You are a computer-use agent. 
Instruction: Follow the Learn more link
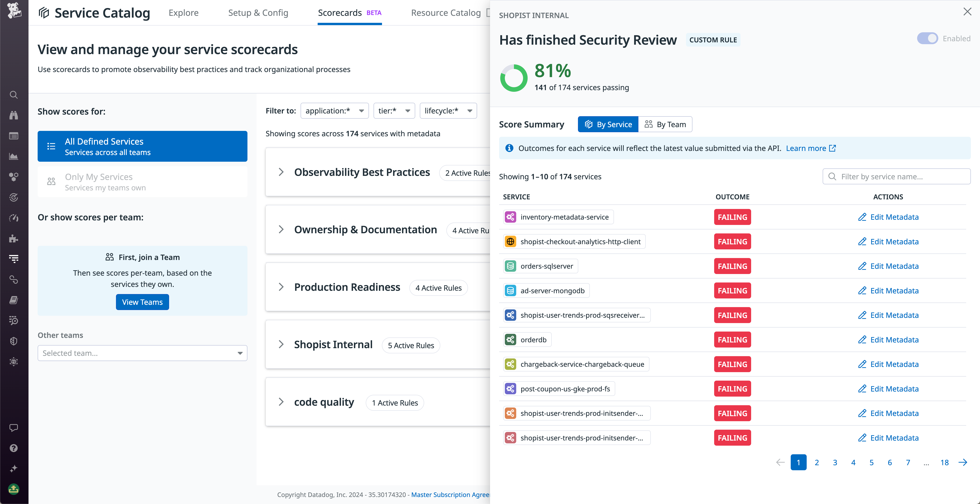[806, 148]
